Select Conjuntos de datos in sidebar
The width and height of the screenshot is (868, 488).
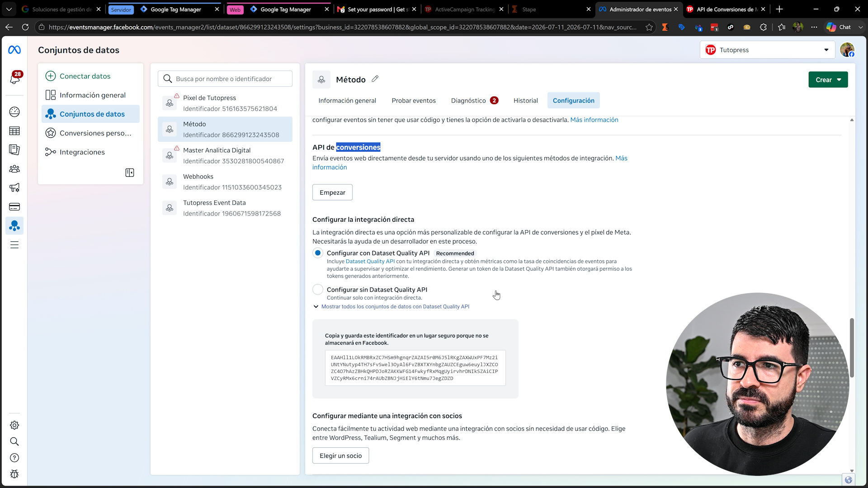click(x=90, y=114)
